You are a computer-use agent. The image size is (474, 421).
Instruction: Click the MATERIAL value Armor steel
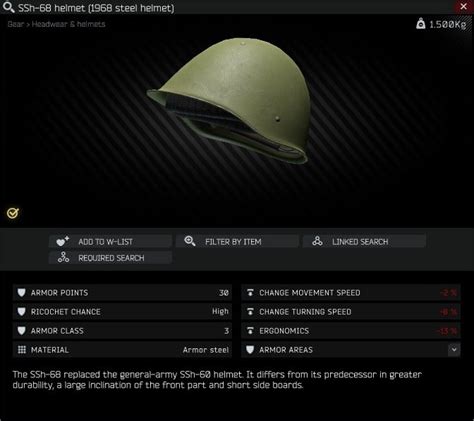(206, 350)
